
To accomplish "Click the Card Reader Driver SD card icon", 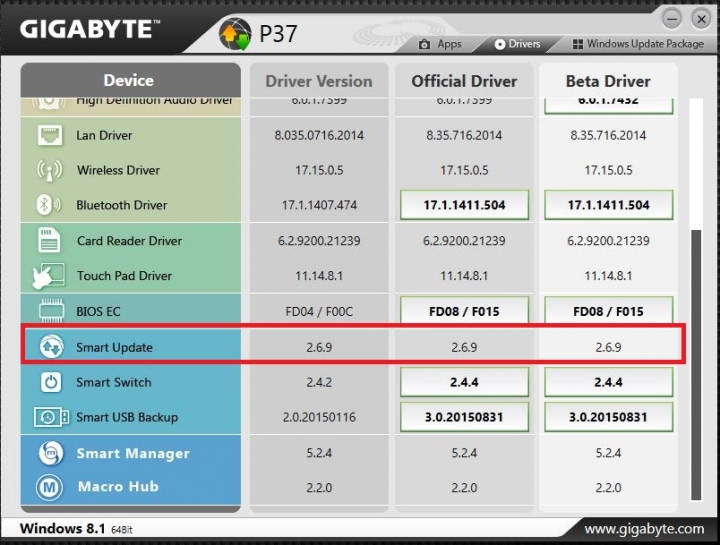I will [49, 240].
